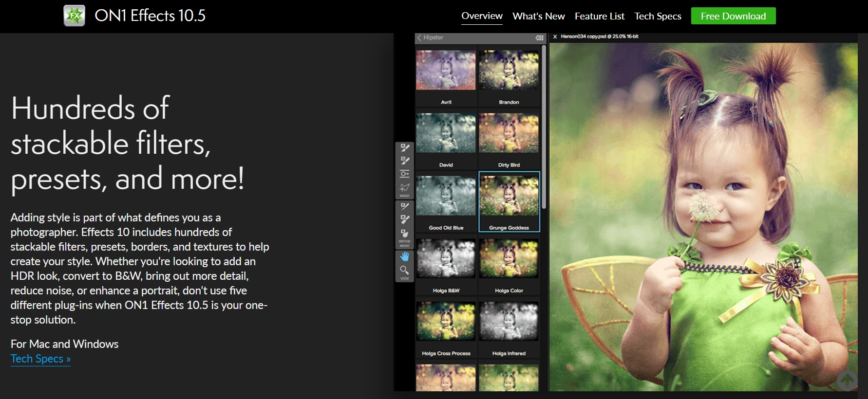Viewport: 868px width, 399px height.
Task: Apply the Holga Cross Process preset thumbnail
Action: pos(446,321)
